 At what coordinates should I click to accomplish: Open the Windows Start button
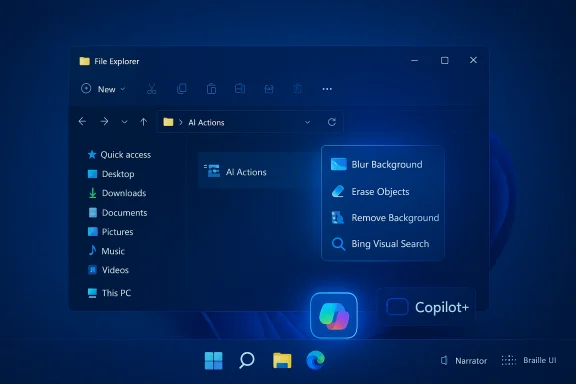(x=213, y=360)
